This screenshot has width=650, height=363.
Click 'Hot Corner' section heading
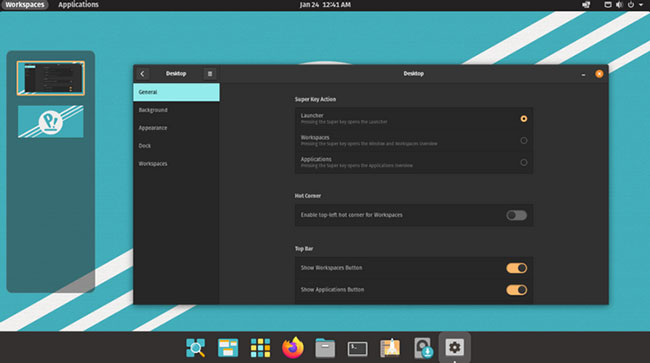point(308,196)
